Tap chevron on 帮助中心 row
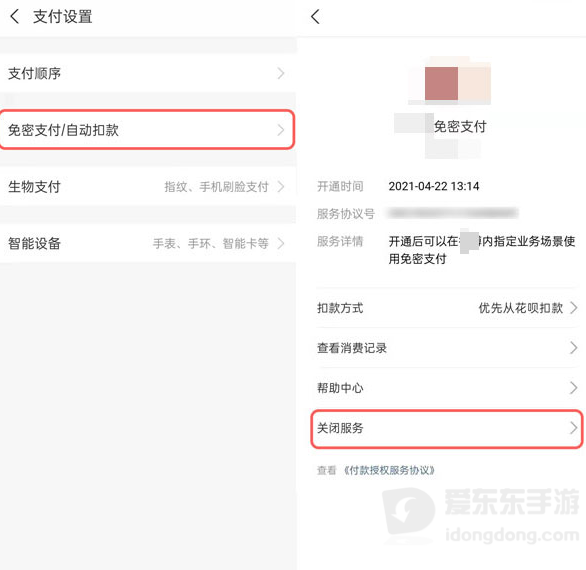The height and width of the screenshot is (570, 586). (573, 388)
